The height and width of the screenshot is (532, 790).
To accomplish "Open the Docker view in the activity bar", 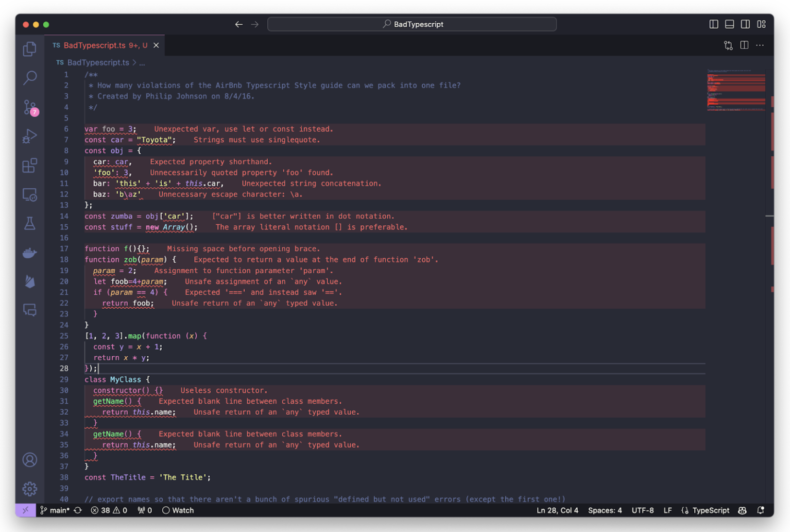I will click(x=30, y=252).
